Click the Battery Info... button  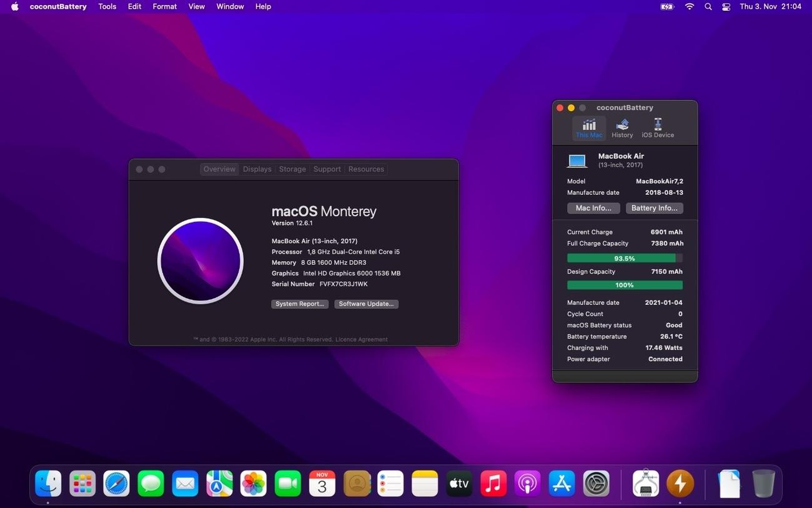click(655, 208)
